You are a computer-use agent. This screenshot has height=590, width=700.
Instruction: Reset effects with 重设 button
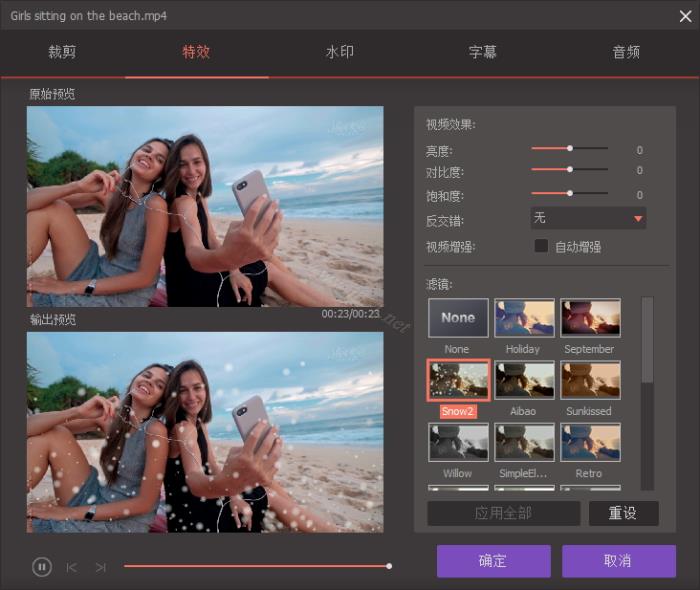(623, 513)
